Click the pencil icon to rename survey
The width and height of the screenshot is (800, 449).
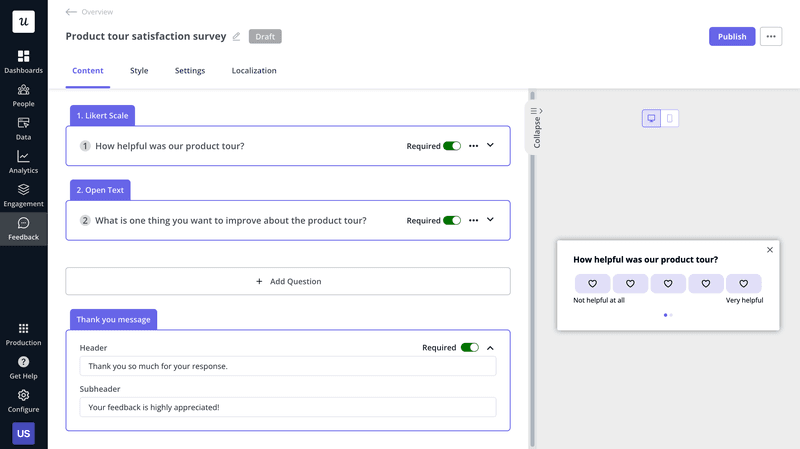(237, 37)
